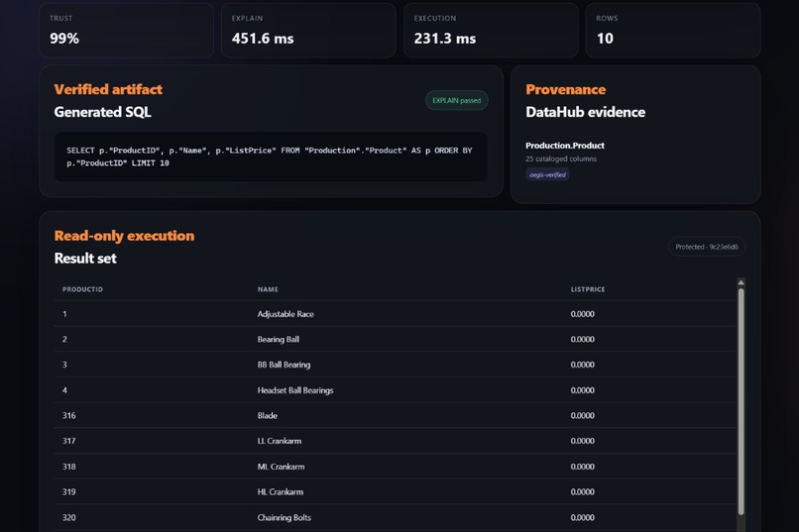The image size is (799, 532).
Task: Click the DataHub evidence title
Action: (x=586, y=112)
